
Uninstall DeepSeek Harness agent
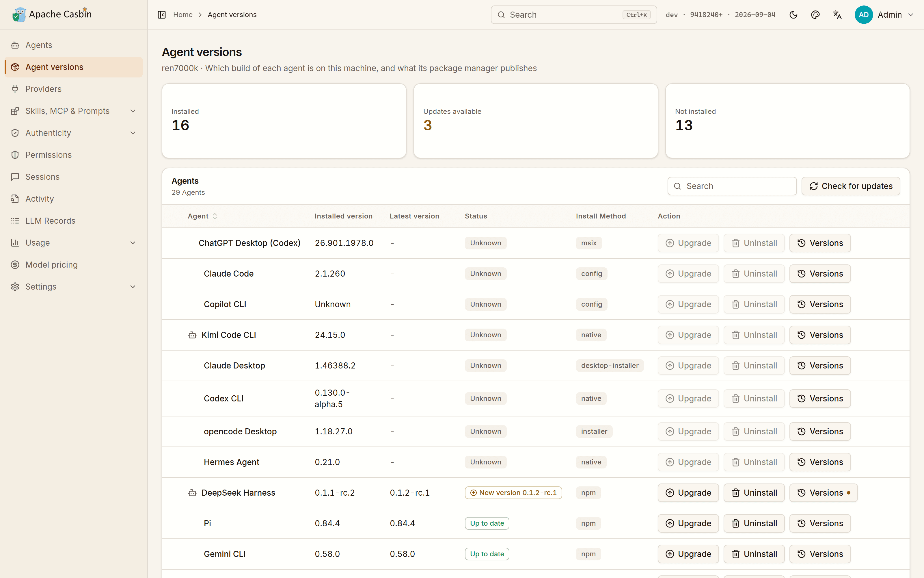pos(754,493)
